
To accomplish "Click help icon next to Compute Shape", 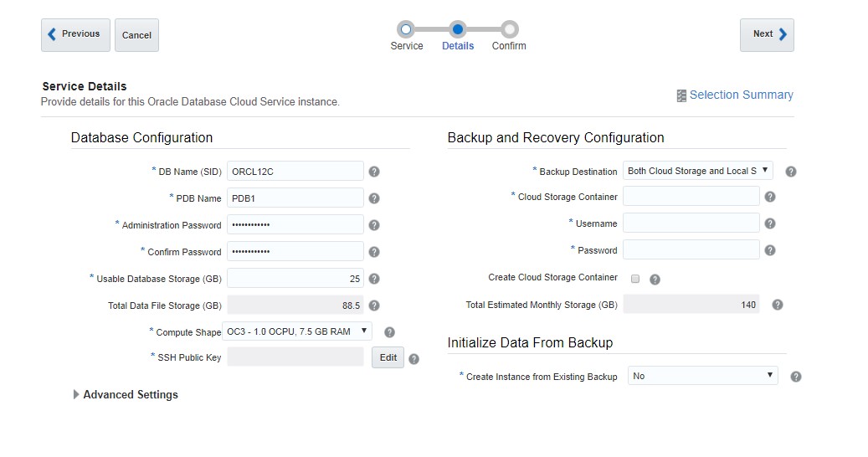I will click(389, 332).
